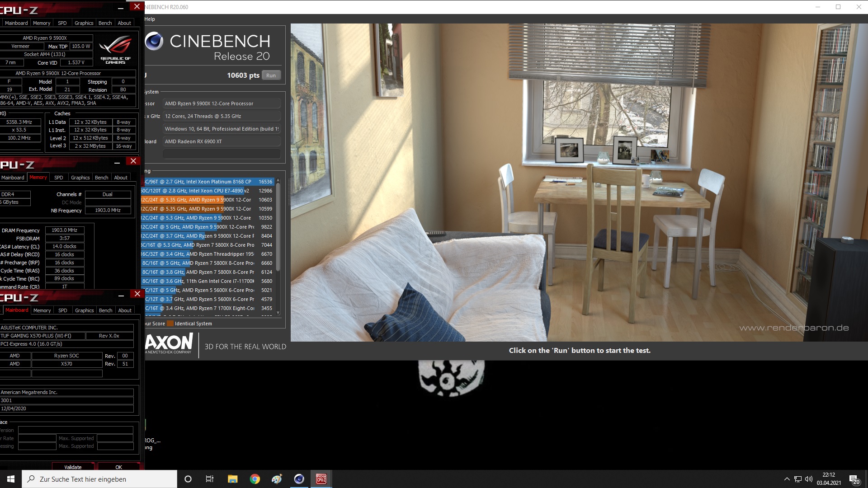This screenshot has width=868, height=488.
Task: Select the orange 10603 Ryzen 9 5900X row
Action: click(x=207, y=200)
